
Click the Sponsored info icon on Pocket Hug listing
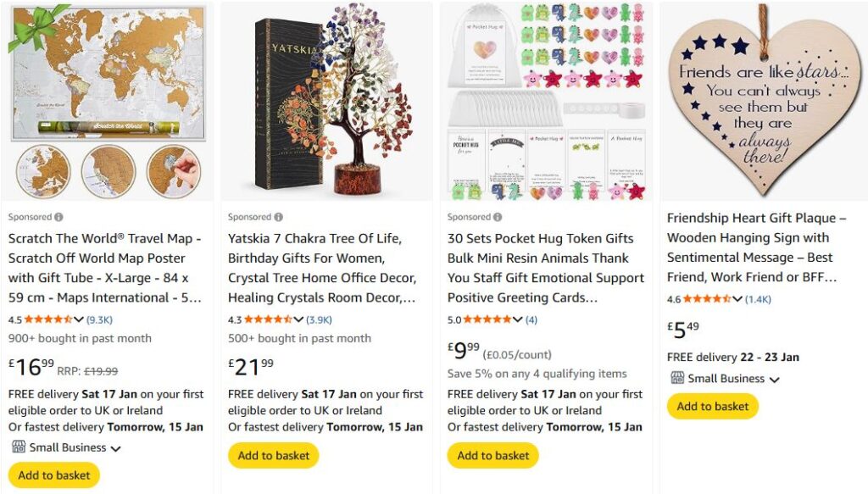498,217
